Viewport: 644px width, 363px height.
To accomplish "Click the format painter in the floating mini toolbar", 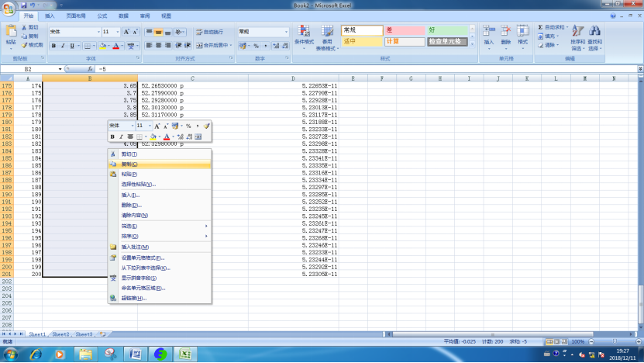I will tap(207, 126).
